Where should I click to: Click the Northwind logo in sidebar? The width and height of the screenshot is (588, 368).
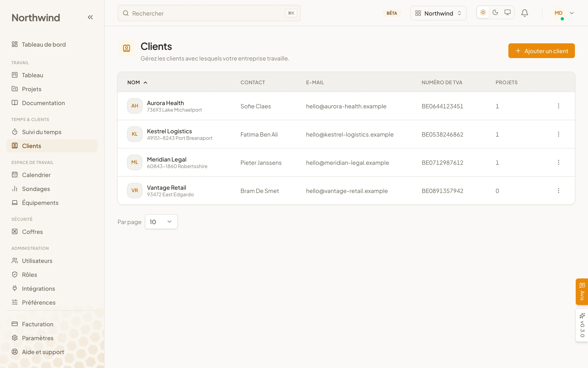[x=36, y=18]
